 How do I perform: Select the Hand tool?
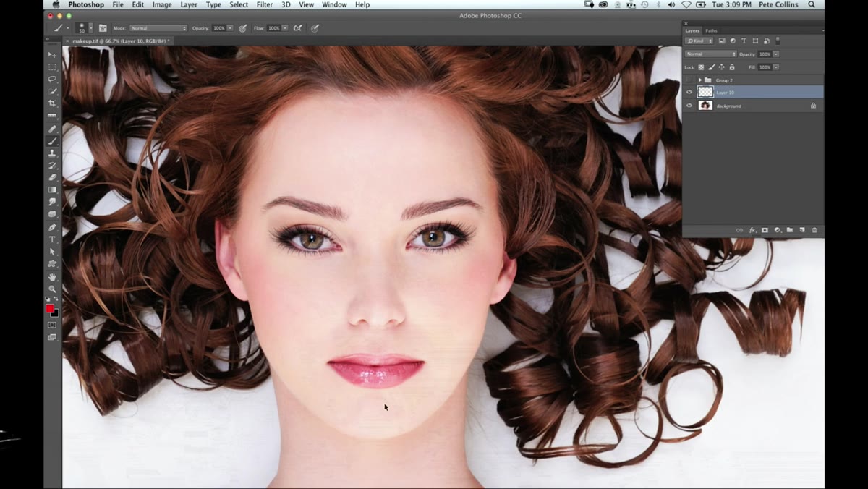click(x=52, y=277)
